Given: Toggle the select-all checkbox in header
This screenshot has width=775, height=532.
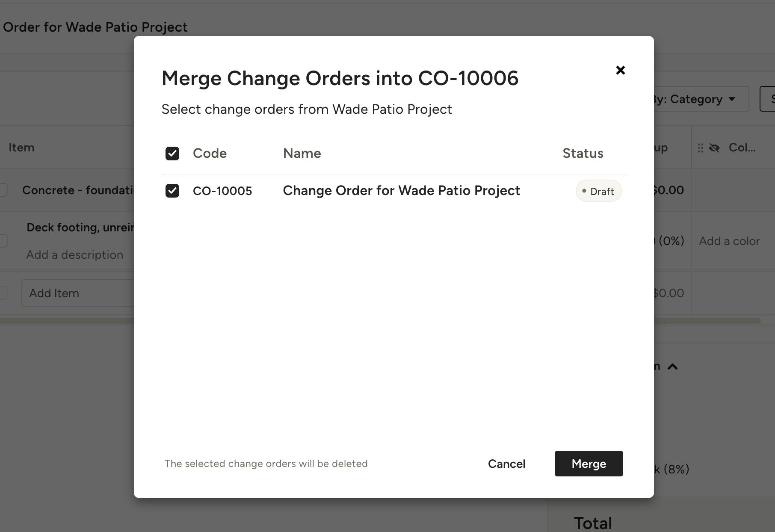Looking at the screenshot, I should click(x=172, y=154).
